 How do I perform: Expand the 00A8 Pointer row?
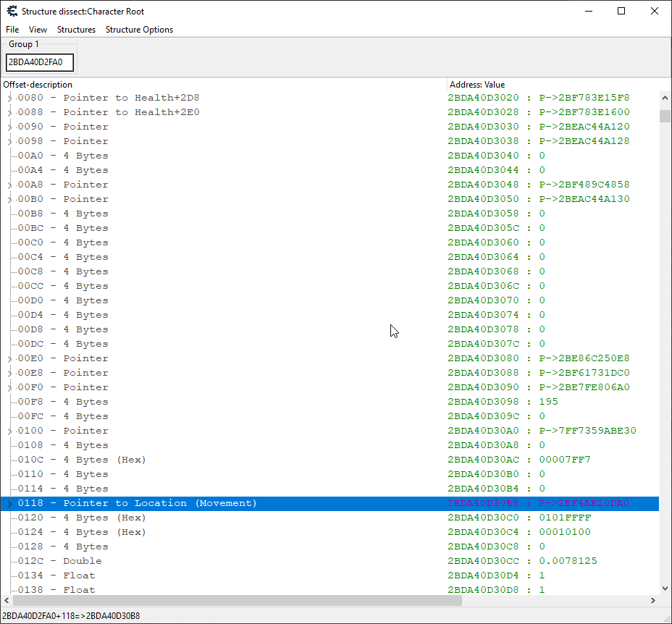tap(9, 185)
